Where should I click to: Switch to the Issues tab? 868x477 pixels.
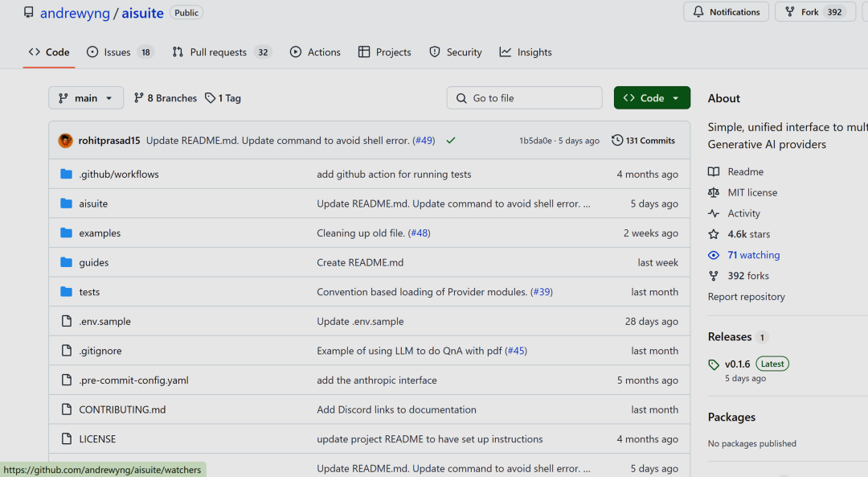click(120, 52)
